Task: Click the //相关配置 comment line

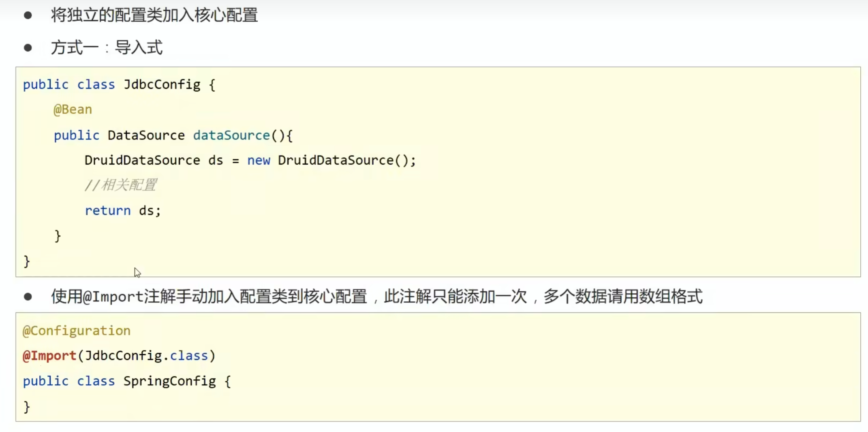Action: click(121, 185)
